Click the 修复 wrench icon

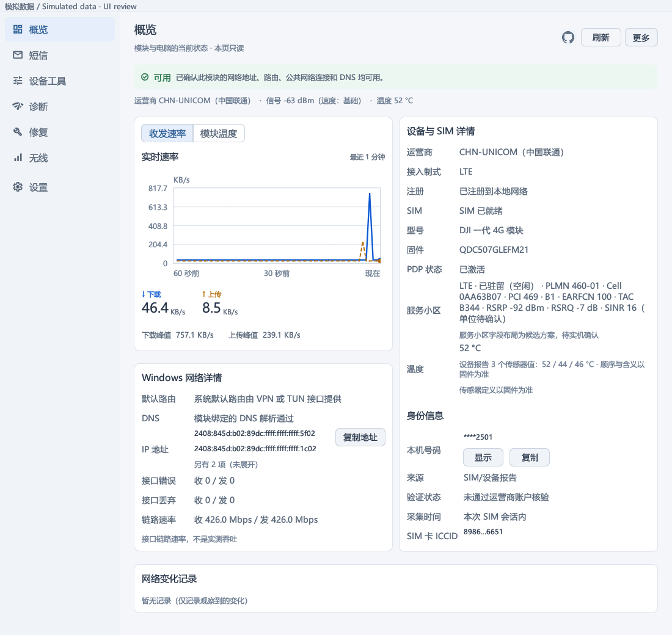pos(18,132)
